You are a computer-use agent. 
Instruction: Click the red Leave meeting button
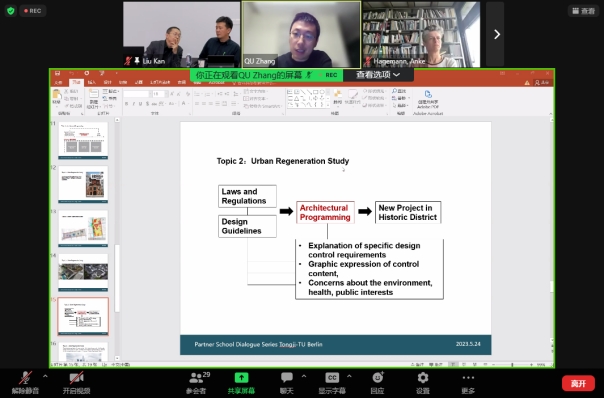pyautogui.click(x=578, y=384)
